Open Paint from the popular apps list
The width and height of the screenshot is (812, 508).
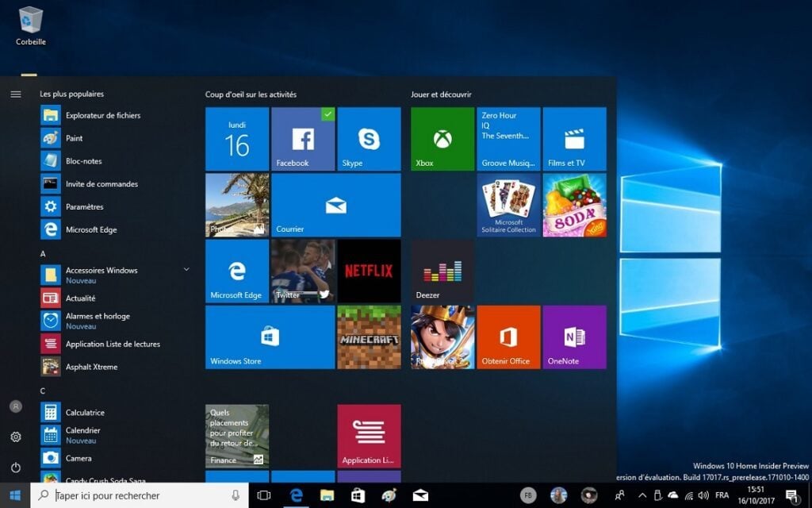[x=74, y=138]
